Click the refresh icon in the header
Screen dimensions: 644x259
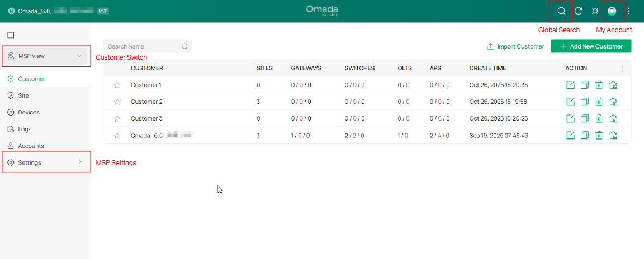click(579, 11)
